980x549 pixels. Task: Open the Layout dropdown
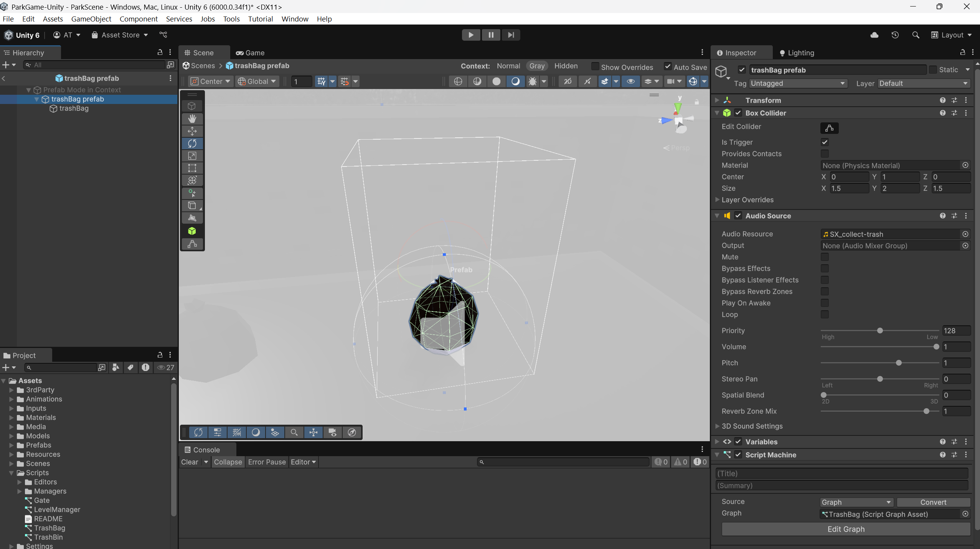coord(951,35)
